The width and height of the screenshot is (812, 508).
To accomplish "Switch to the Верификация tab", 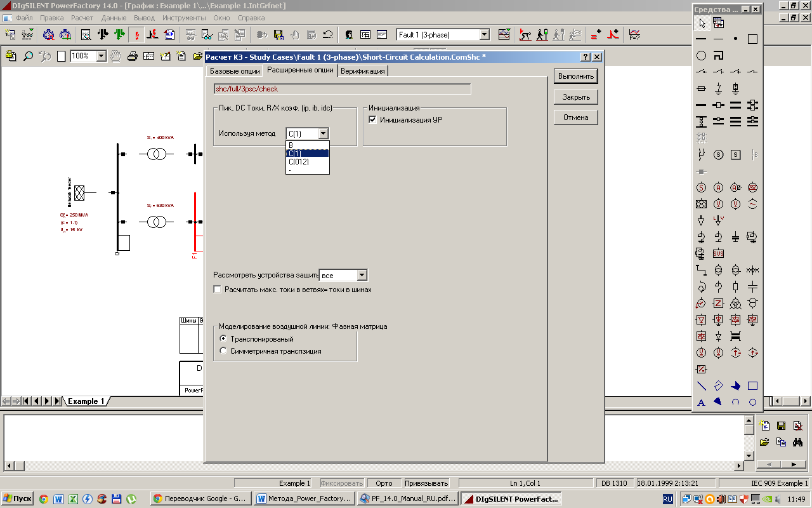I will tap(363, 71).
